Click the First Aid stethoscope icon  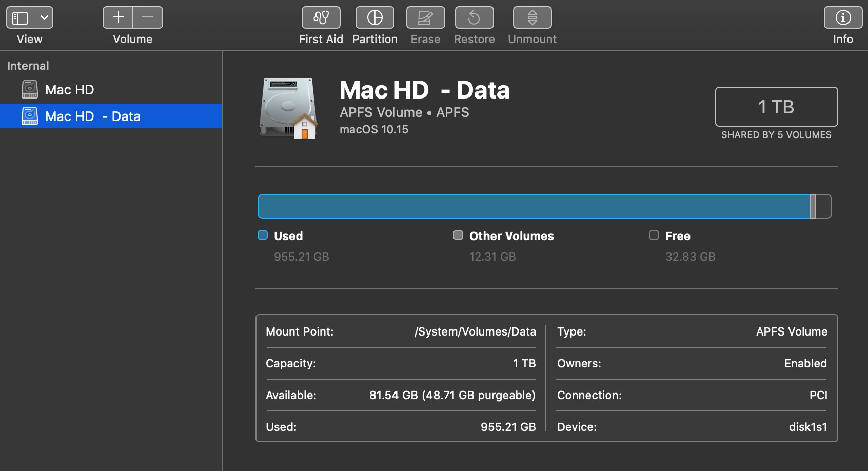point(321,18)
